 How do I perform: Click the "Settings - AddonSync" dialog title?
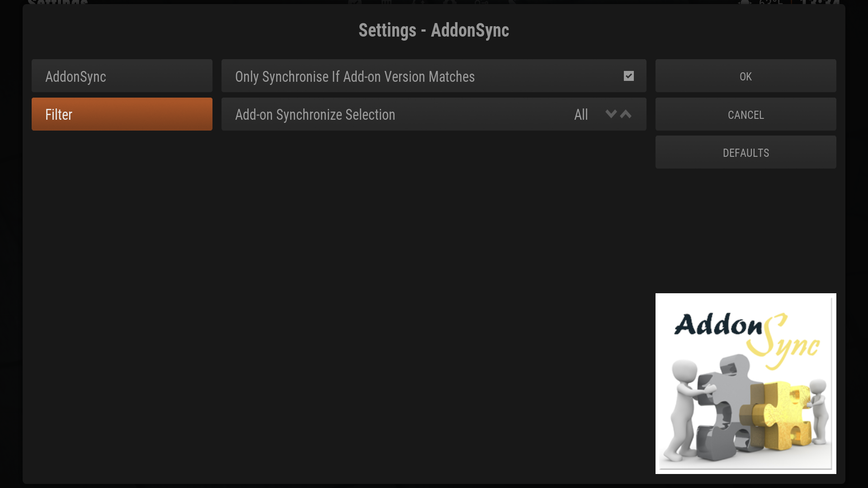point(434,30)
